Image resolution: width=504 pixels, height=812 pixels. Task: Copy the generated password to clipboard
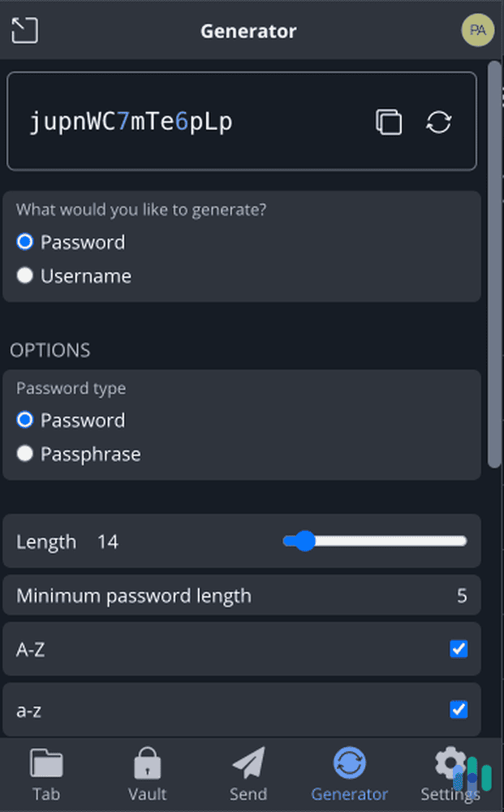tap(390, 120)
